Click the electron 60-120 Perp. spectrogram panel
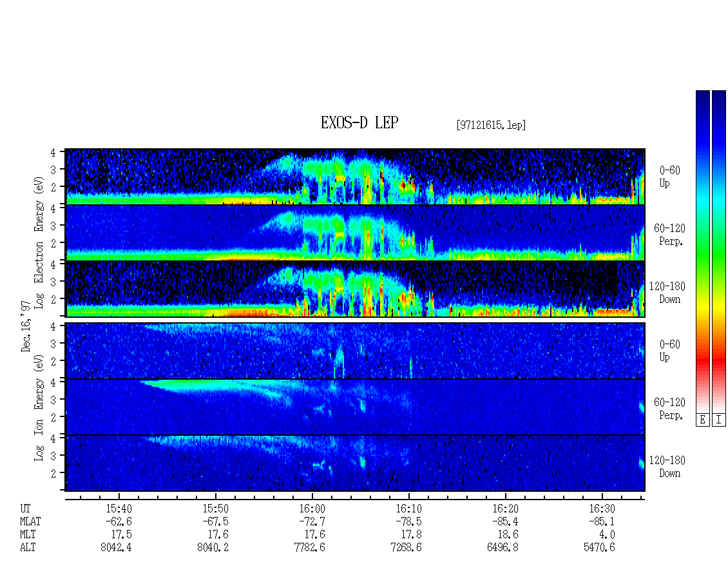Viewport: 728px width, 564px height. (355, 233)
